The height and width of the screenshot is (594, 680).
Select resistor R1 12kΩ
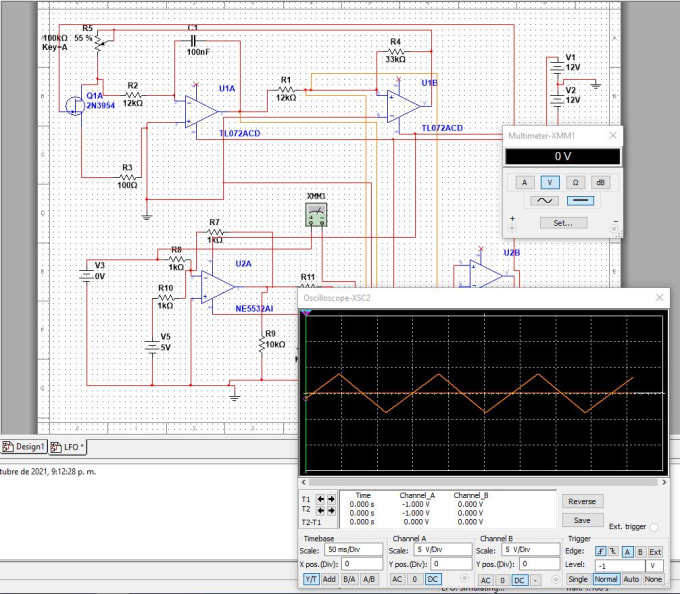click(286, 90)
